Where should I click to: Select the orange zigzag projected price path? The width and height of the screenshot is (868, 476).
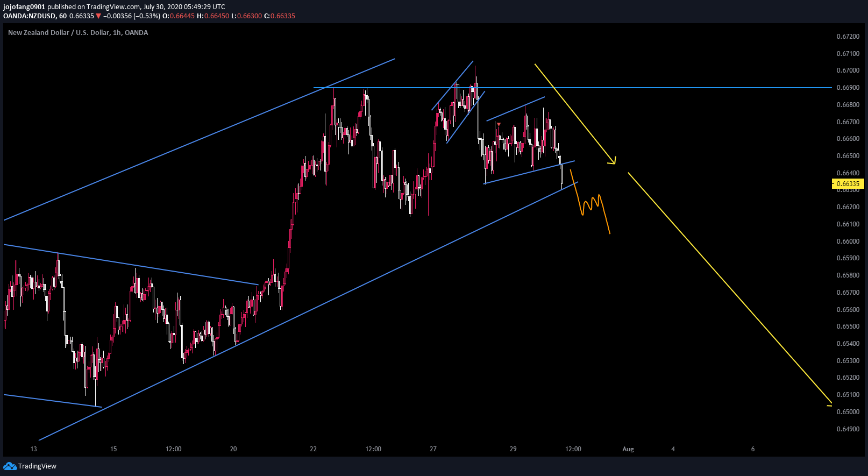tap(590, 203)
